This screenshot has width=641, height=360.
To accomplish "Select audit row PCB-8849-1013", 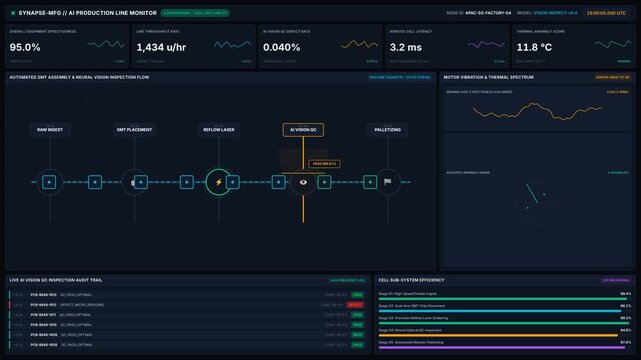I will (x=187, y=295).
